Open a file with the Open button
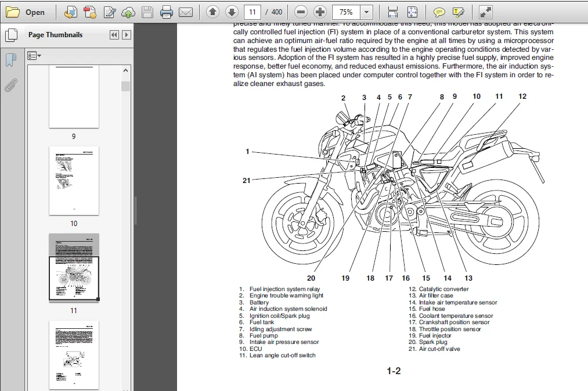The height and width of the screenshot is (391, 588). click(x=26, y=12)
